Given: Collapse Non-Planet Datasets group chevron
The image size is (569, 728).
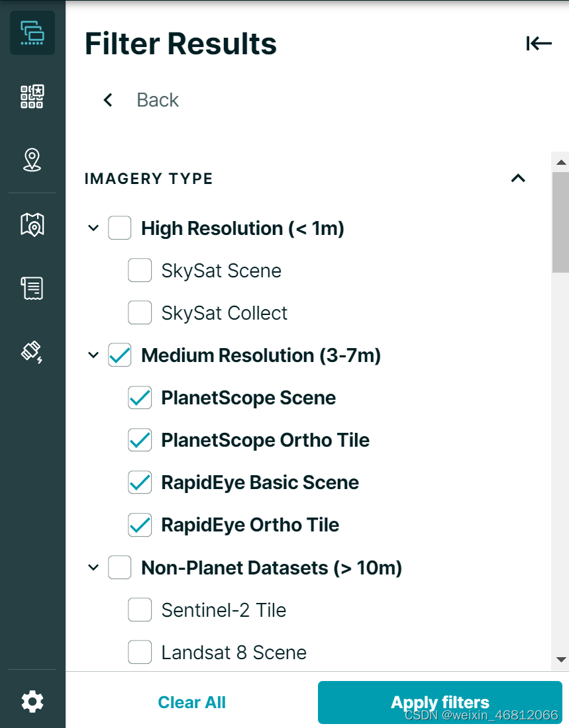Looking at the screenshot, I should (x=93, y=567).
